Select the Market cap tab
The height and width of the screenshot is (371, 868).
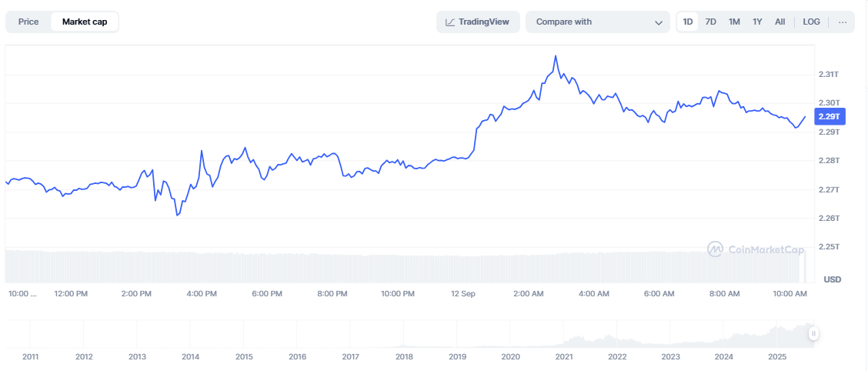pos(85,22)
